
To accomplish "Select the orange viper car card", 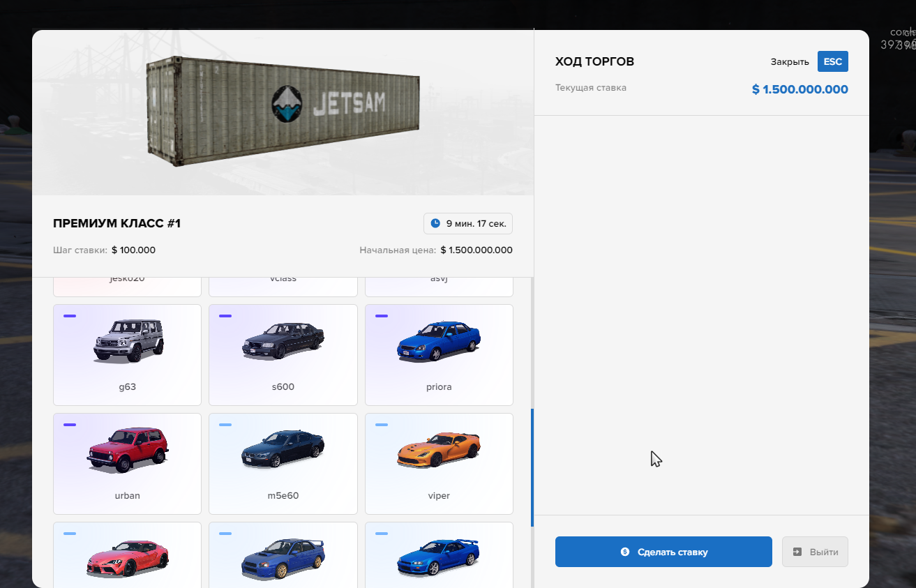I will [x=439, y=464].
